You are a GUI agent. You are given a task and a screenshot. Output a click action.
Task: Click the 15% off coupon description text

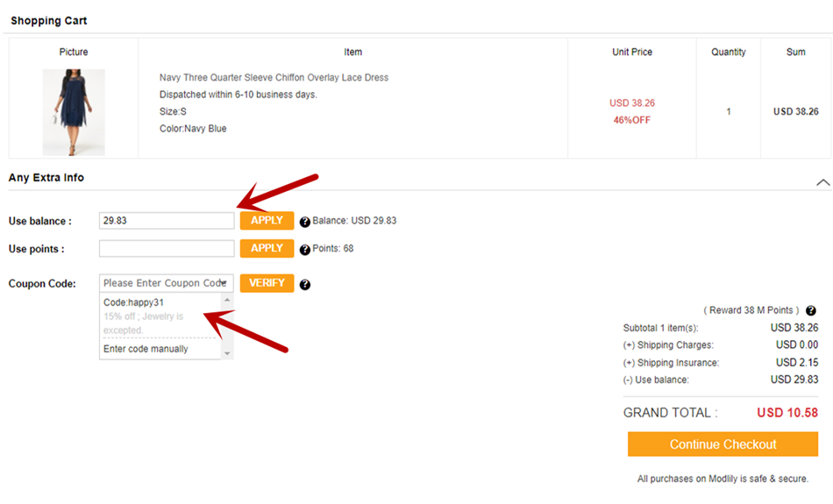tap(143, 323)
